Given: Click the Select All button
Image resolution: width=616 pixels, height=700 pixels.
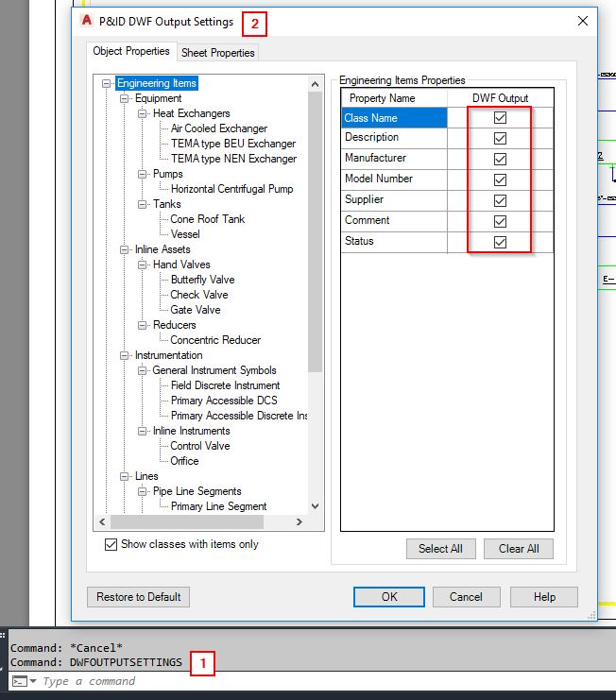Looking at the screenshot, I should 440,549.
